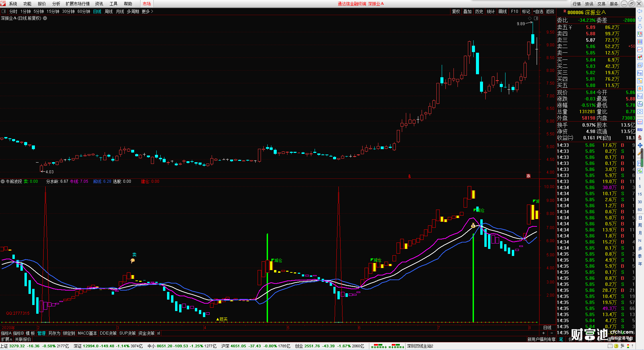Click the up arrow previous stock icon

pos(640,19)
